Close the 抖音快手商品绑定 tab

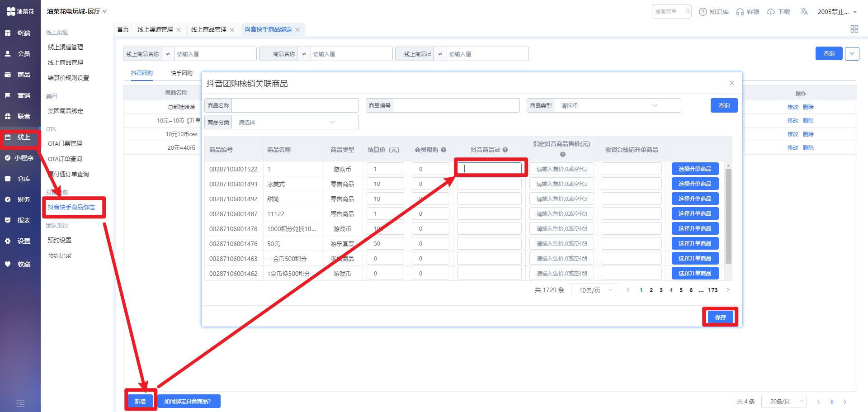(297, 30)
